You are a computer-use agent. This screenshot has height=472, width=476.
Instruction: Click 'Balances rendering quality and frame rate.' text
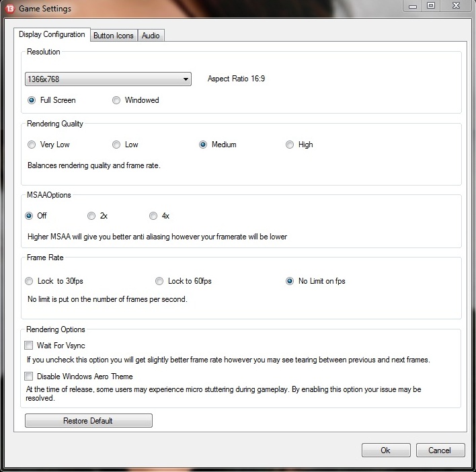point(94,165)
